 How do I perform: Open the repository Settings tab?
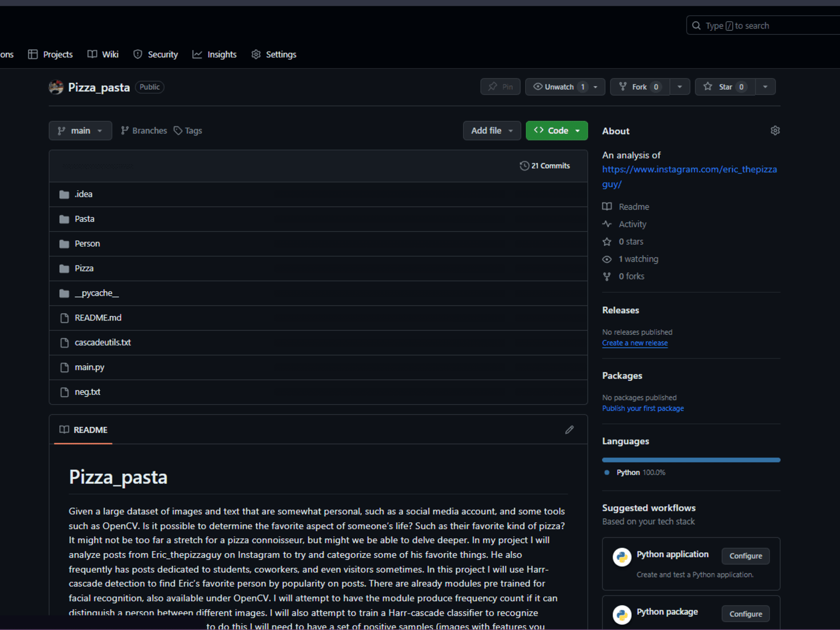(274, 54)
